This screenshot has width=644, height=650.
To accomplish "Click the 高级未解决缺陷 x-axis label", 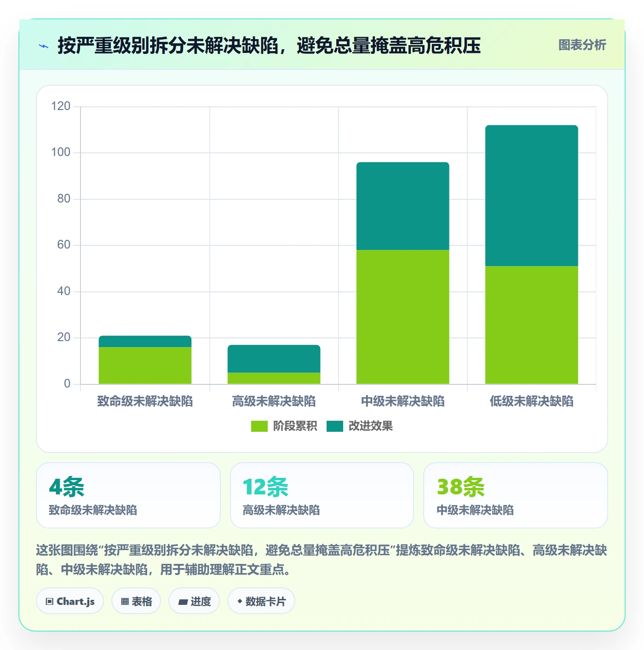I will [274, 401].
